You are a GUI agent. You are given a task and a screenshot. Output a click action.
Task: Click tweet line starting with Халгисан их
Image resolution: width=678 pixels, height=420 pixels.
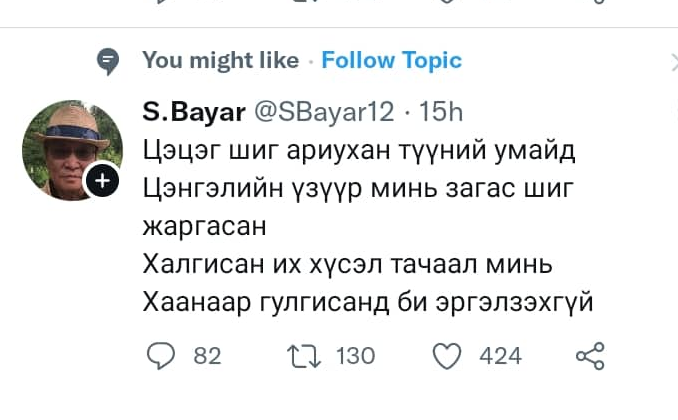(x=349, y=263)
